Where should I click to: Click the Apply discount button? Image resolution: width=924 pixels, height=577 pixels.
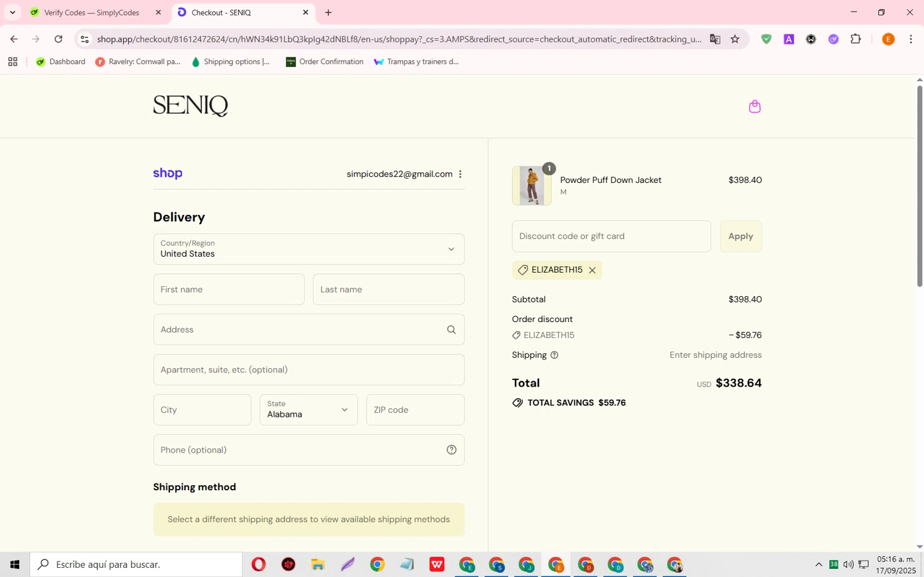pos(741,236)
